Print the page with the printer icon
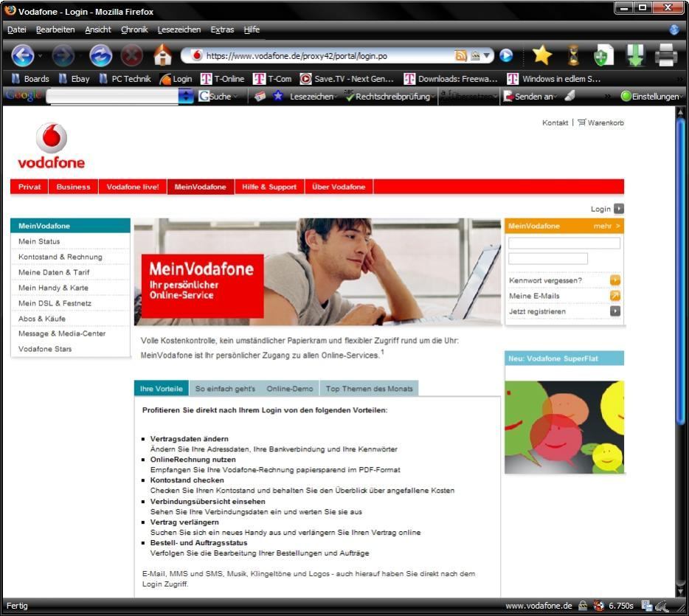 [x=665, y=55]
